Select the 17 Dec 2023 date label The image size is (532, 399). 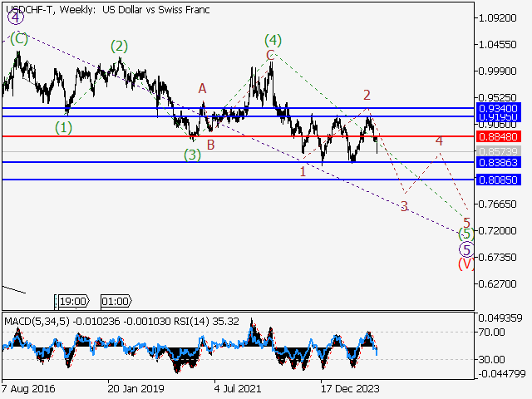click(x=351, y=388)
